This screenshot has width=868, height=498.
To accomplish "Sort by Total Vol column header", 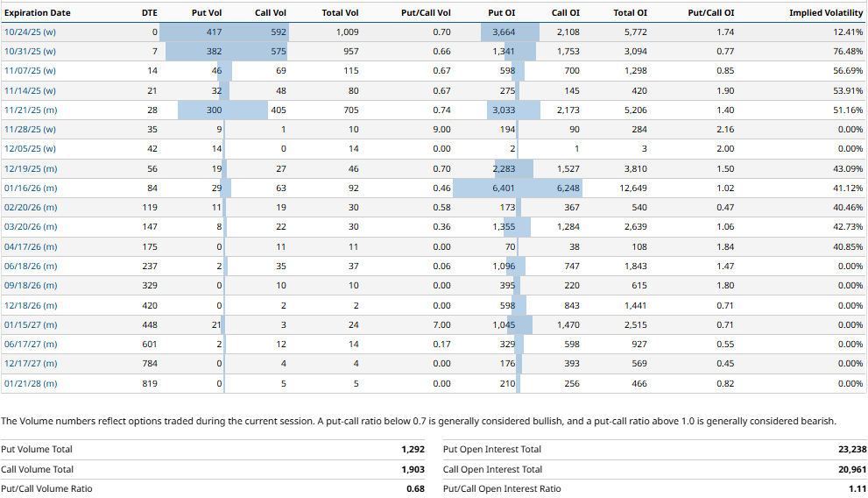I will tap(340, 13).
